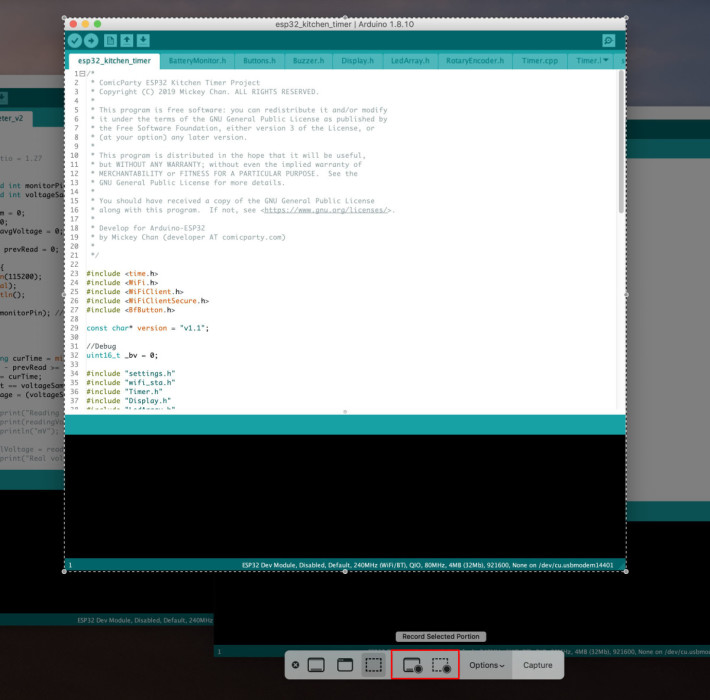Screen dimensions: 710x700
Task: Open the gnu.org licenses link in comment
Action: (x=326, y=210)
